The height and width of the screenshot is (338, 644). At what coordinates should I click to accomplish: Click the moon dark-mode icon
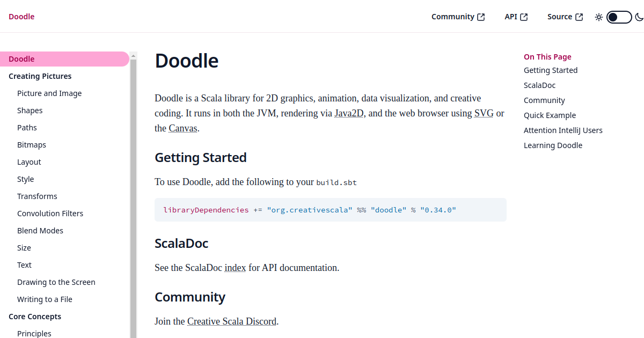click(639, 17)
